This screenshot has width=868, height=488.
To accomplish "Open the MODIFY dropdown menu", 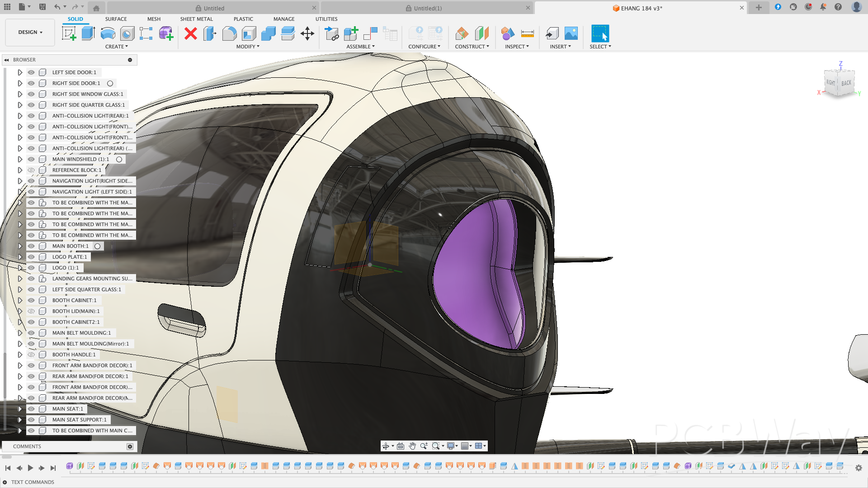I will (x=248, y=47).
